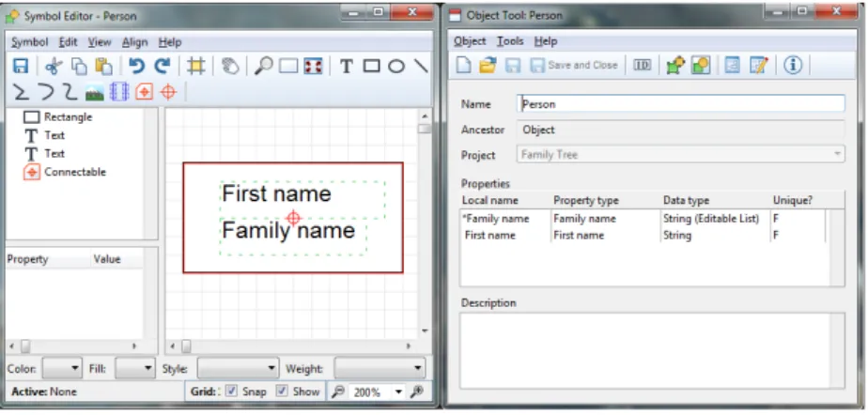Click the Save and Close button

pos(574,66)
